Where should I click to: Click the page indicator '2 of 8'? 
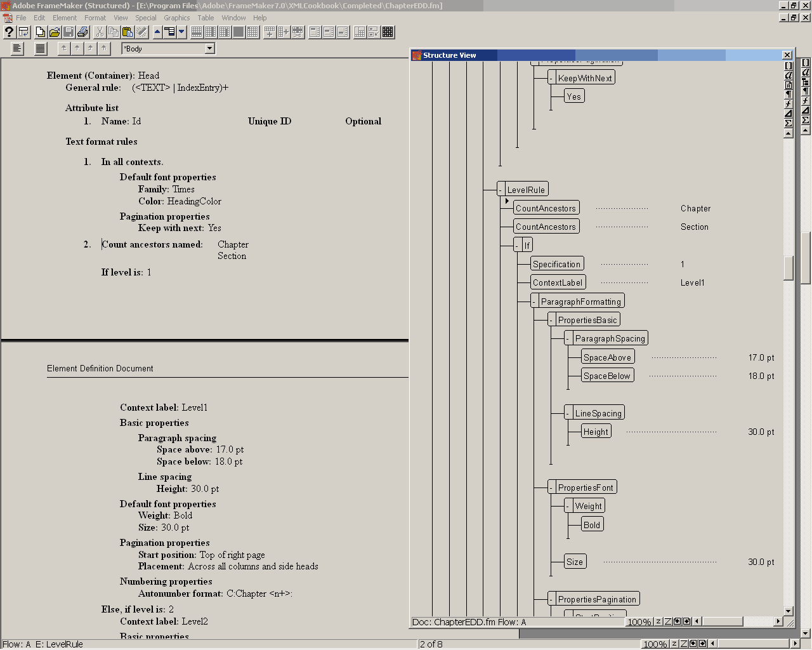pos(431,644)
